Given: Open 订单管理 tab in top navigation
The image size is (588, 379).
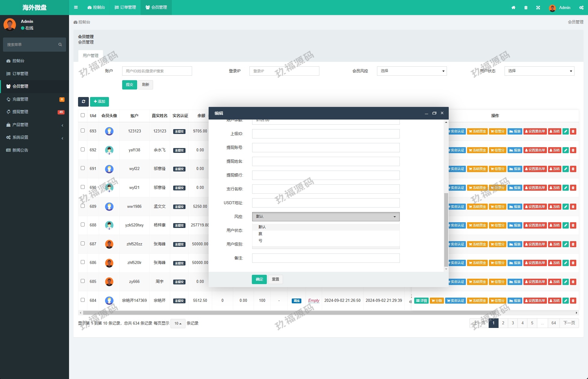Looking at the screenshot, I should (125, 8).
